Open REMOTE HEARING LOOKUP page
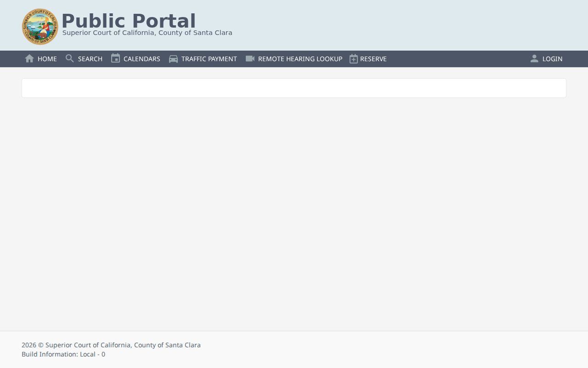The width and height of the screenshot is (588, 368). pyautogui.click(x=300, y=59)
